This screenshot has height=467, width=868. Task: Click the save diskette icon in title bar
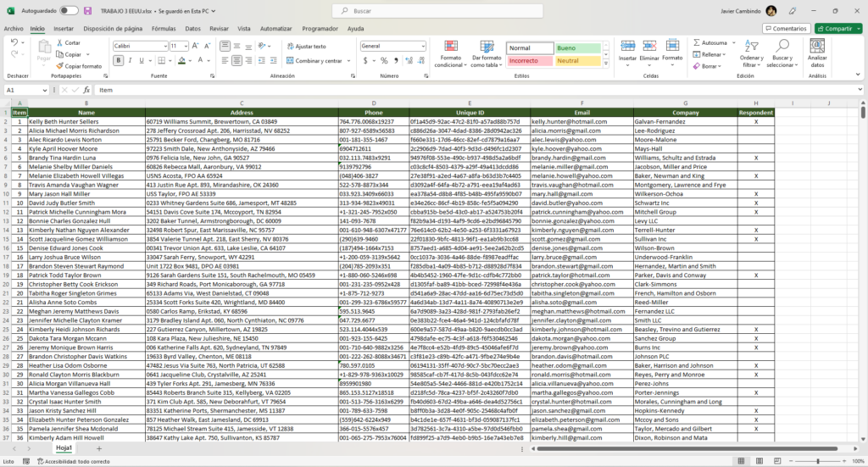tap(87, 10)
